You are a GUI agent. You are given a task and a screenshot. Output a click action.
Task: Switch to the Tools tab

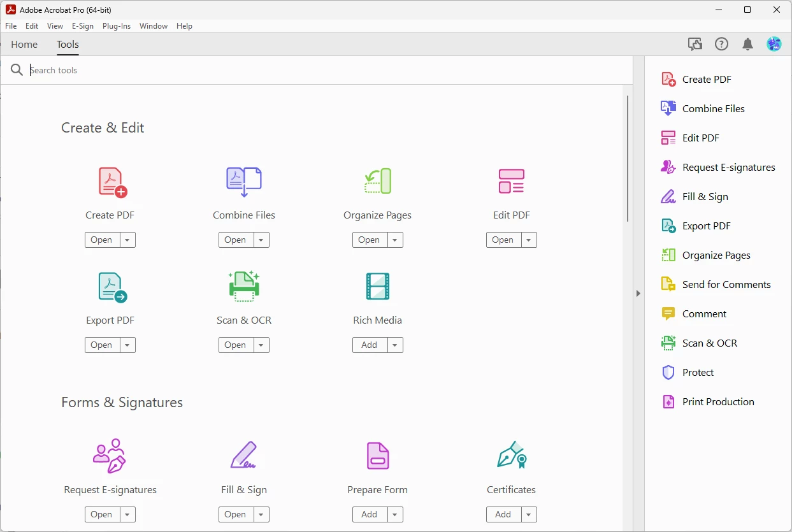click(x=68, y=45)
